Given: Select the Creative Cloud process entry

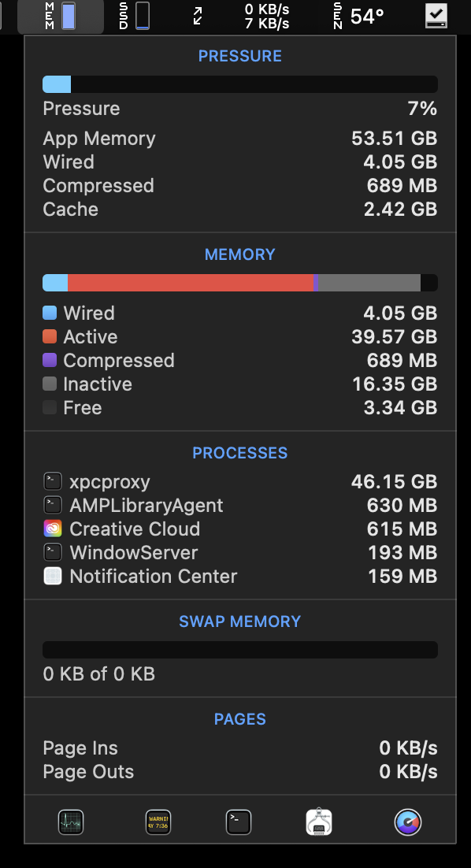Looking at the screenshot, I should point(240,529).
